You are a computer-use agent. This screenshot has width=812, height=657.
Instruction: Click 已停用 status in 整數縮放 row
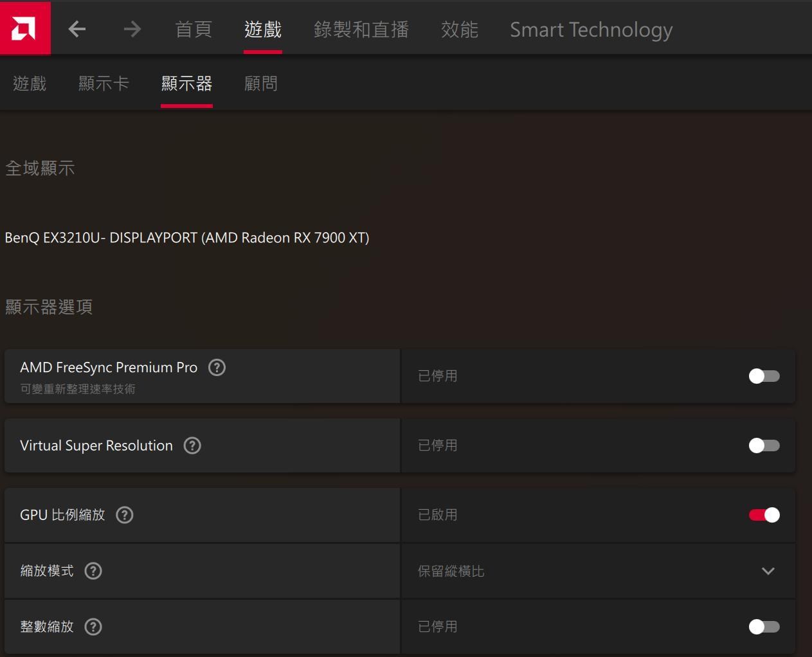(438, 627)
